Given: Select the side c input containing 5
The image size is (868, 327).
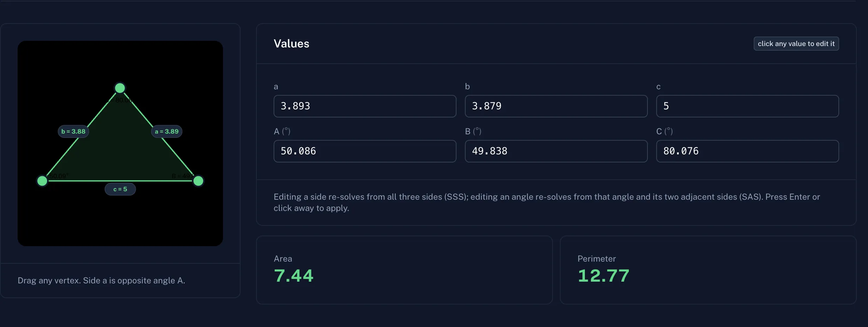Looking at the screenshot, I should click(x=747, y=106).
